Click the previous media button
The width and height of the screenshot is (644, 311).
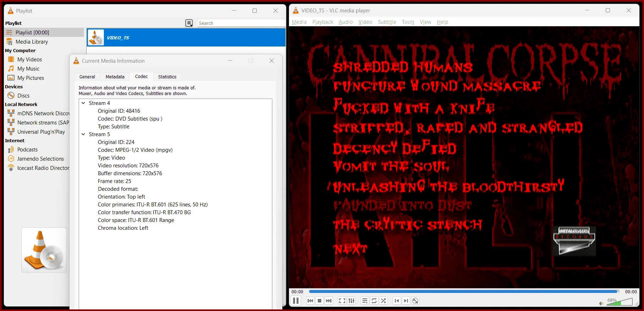tap(310, 301)
